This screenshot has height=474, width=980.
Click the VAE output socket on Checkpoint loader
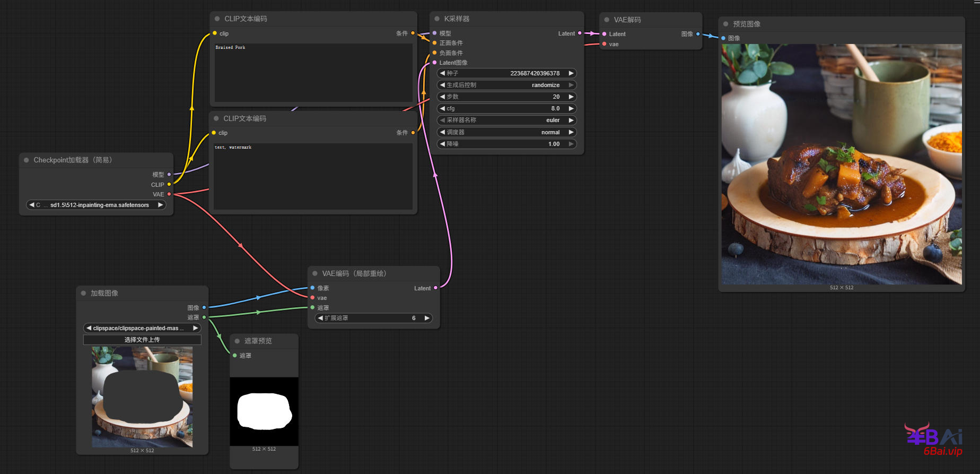point(169,194)
